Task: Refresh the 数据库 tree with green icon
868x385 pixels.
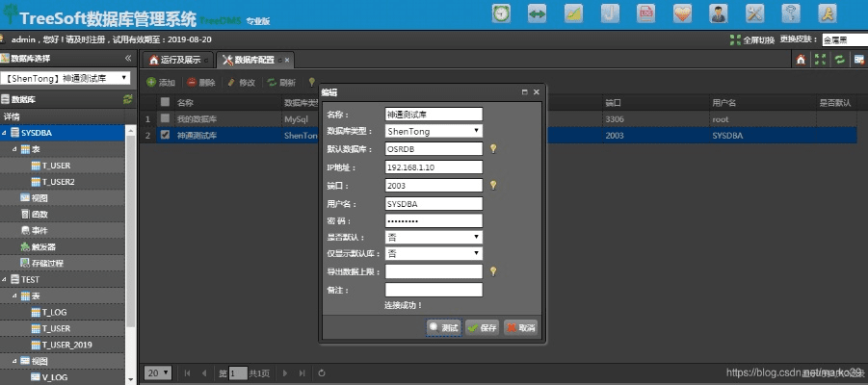Action: tap(128, 99)
